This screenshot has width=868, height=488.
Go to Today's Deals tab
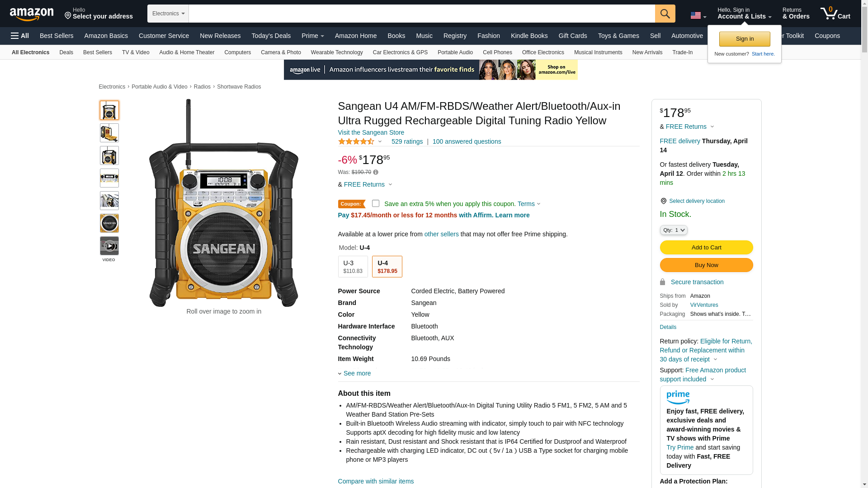[x=271, y=36]
